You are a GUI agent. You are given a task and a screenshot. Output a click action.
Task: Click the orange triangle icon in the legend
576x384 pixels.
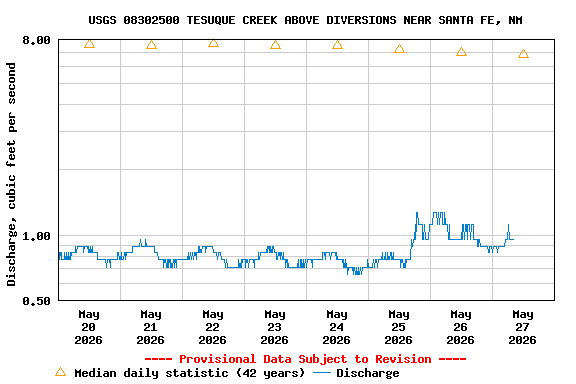coord(61,372)
